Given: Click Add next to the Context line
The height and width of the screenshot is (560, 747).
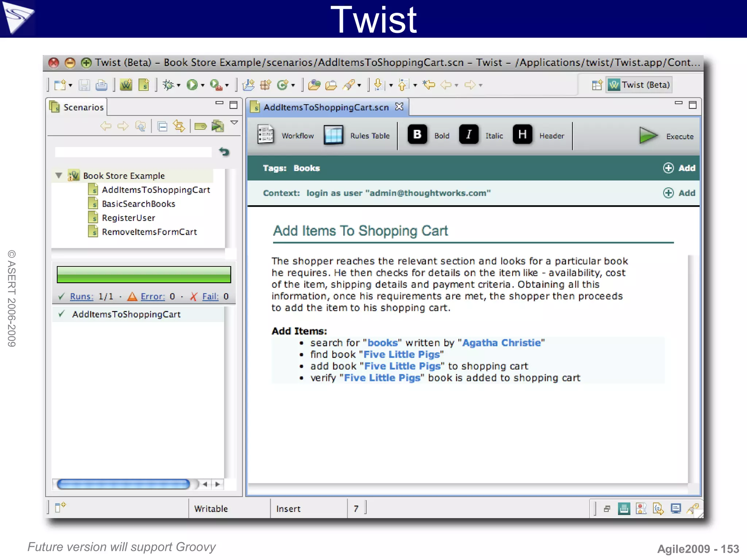Looking at the screenshot, I should click(x=679, y=193).
